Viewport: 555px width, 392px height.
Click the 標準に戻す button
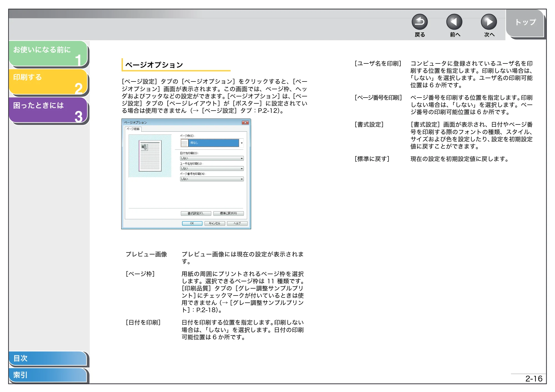click(x=228, y=213)
